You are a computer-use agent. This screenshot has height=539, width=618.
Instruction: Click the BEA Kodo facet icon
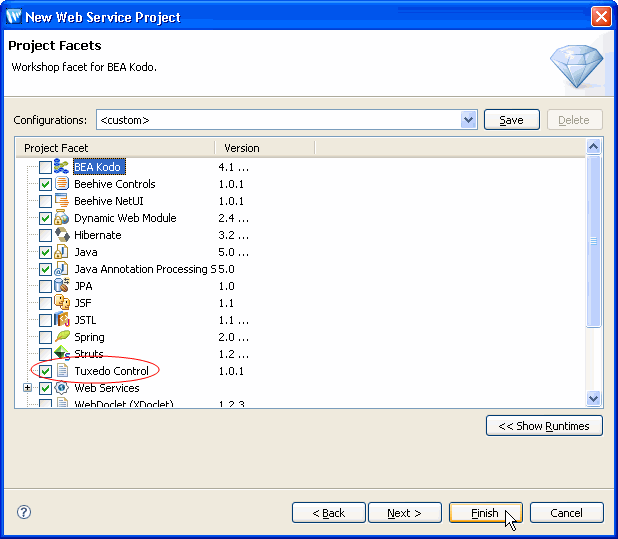click(61, 167)
